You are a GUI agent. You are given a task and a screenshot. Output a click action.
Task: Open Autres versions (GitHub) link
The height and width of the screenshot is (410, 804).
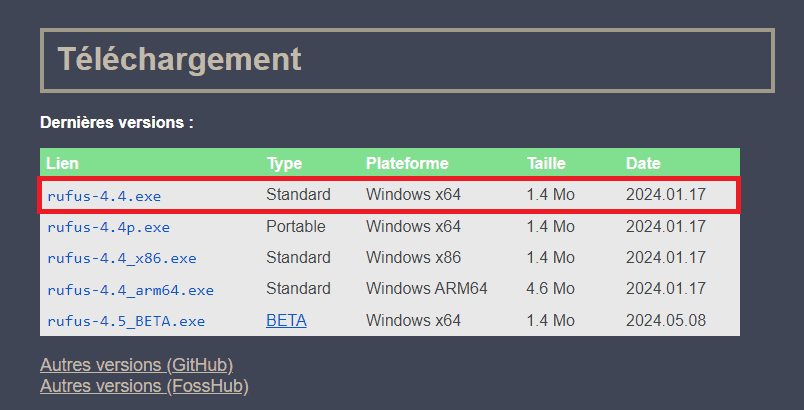tap(136, 365)
